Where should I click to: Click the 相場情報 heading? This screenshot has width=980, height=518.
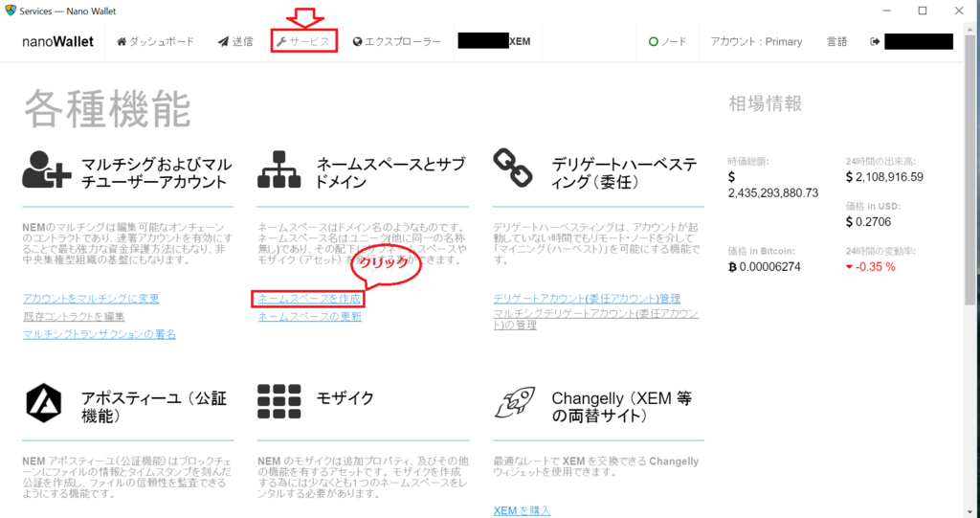[x=766, y=103]
